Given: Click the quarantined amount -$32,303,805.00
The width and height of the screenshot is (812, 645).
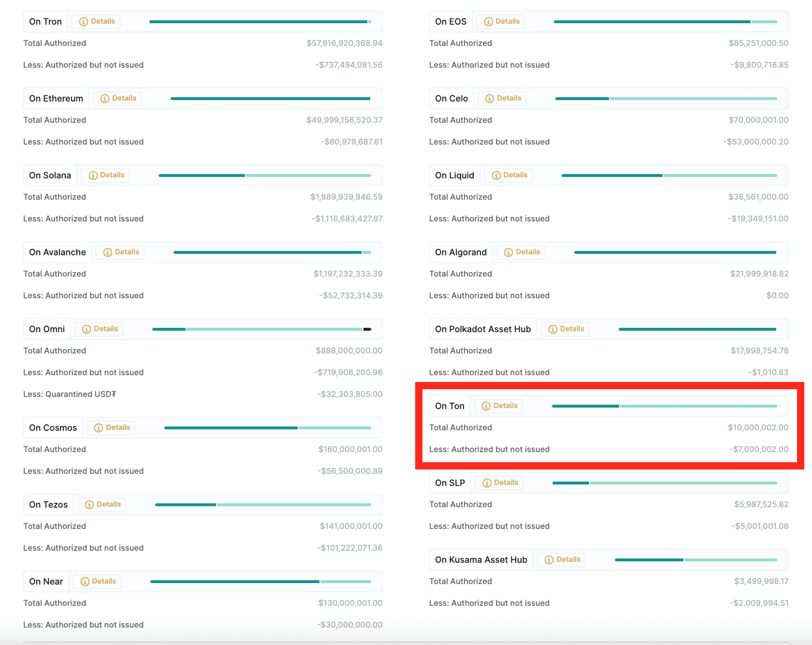Looking at the screenshot, I should (350, 395).
